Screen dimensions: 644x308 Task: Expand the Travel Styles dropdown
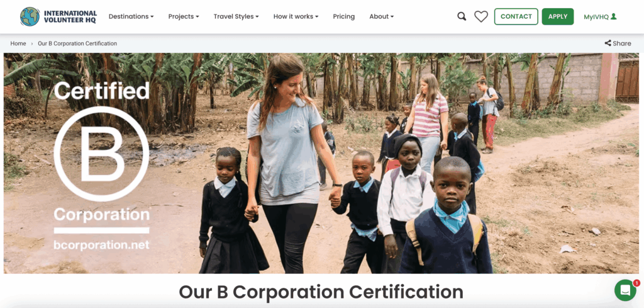click(x=236, y=16)
